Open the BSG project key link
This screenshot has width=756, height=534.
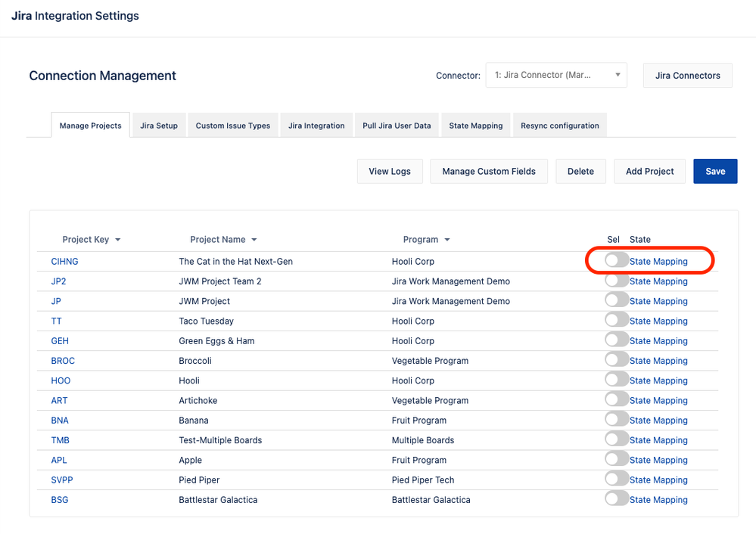point(60,500)
